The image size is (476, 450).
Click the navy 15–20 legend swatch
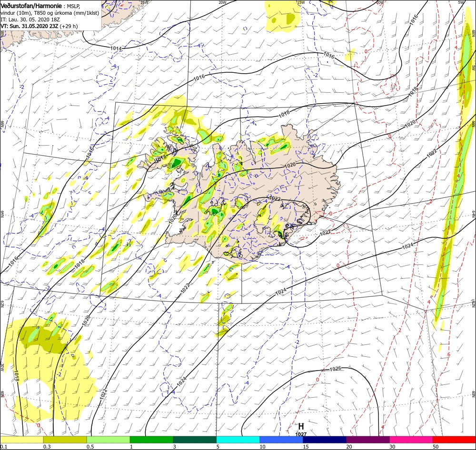tap(325, 440)
